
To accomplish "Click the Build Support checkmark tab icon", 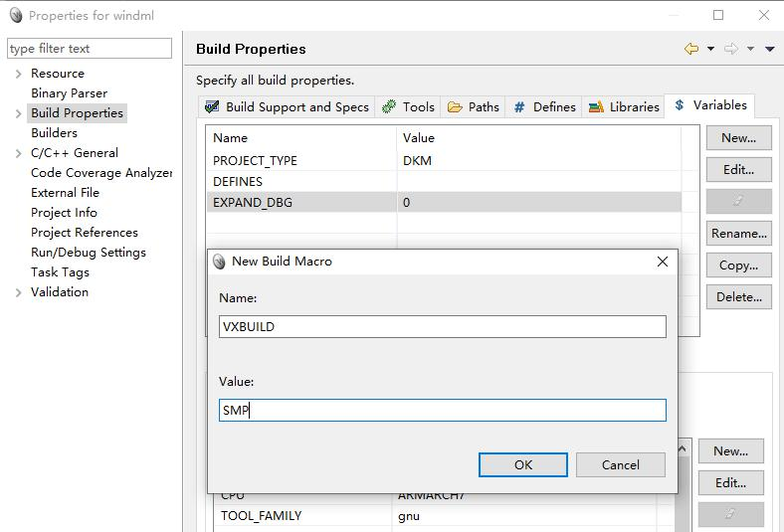I will point(212,106).
